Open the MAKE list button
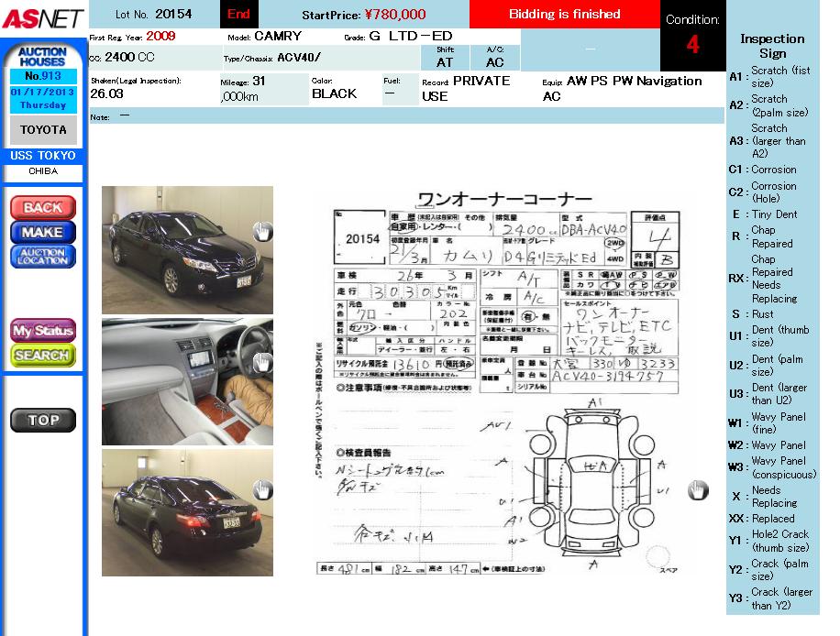The width and height of the screenshot is (840, 636). click(42, 232)
